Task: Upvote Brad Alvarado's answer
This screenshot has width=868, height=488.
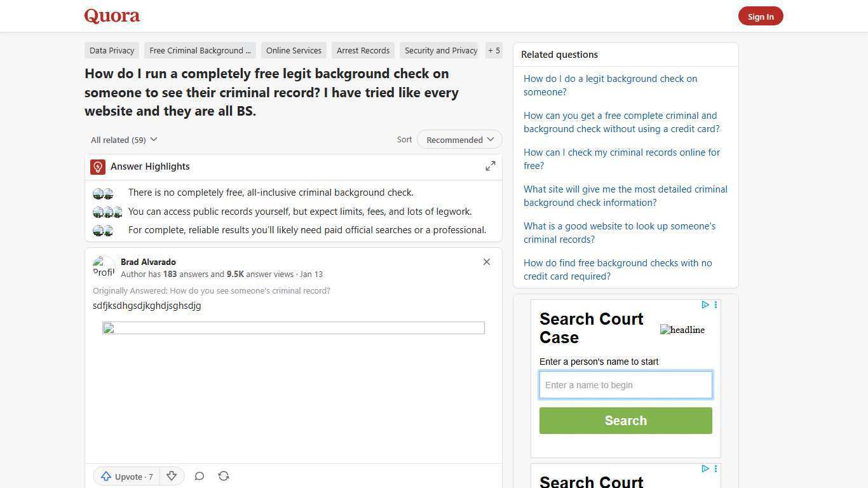Action: (x=126, y=476)
